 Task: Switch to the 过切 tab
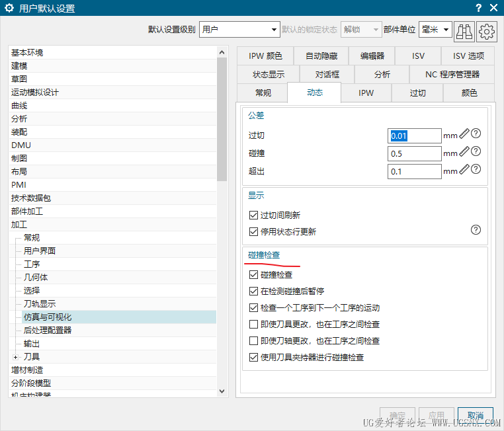[x=417, y=93]
